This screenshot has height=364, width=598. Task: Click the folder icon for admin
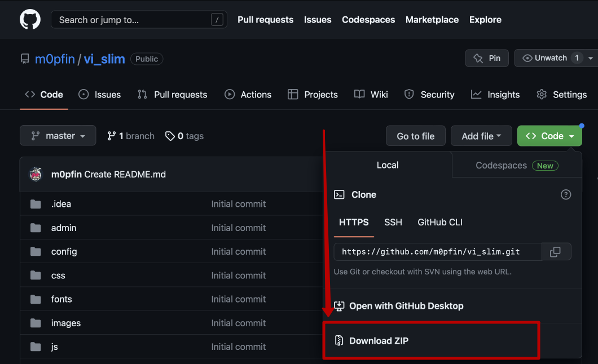(36, 228)
